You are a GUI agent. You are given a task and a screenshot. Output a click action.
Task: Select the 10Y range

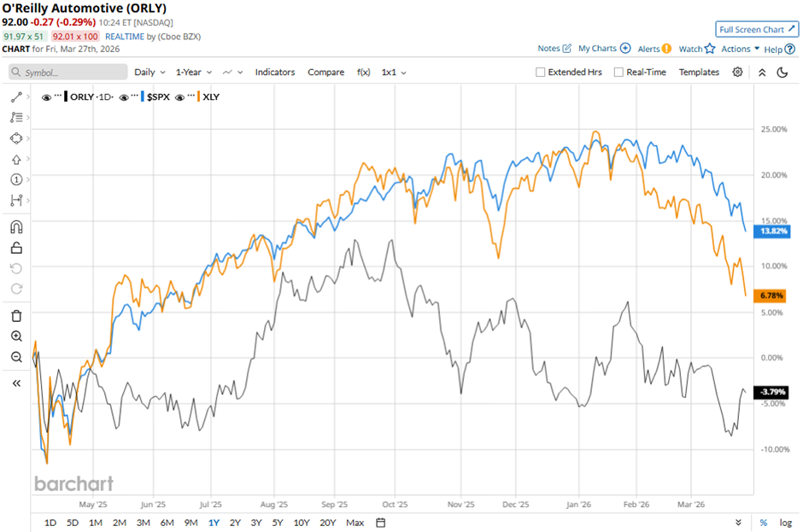(x=302, y=523)
